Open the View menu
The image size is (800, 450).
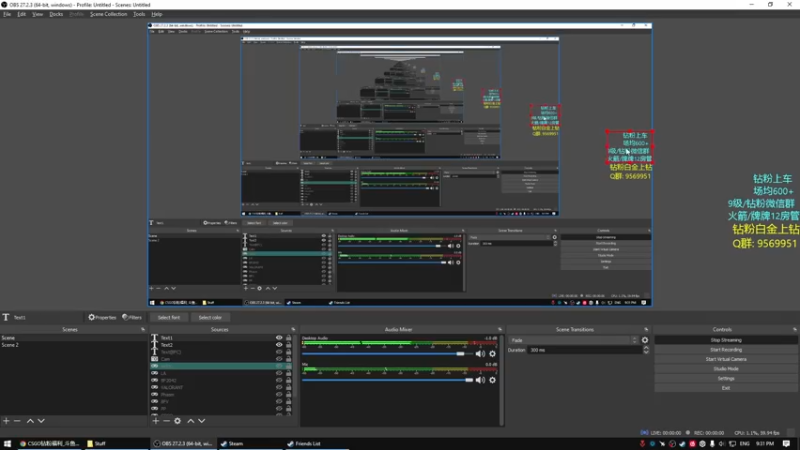(x=37, y=14)
